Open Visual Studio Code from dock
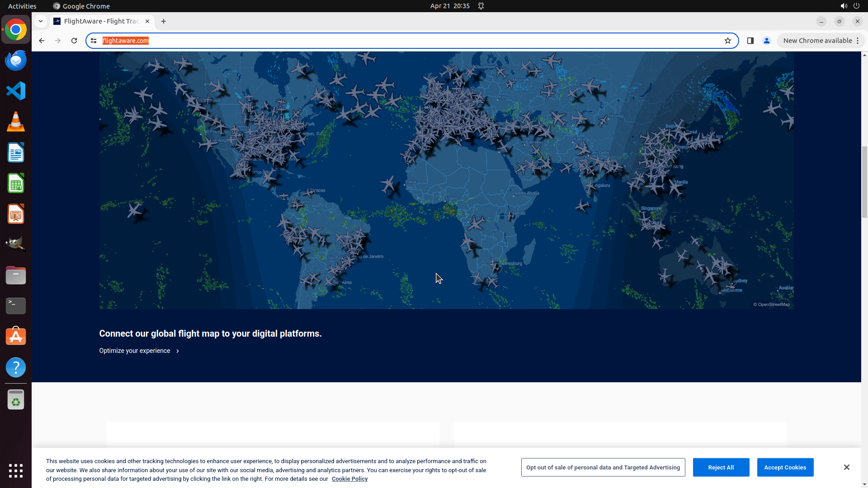Screen dimensions: 868x488 coord(16,91)
